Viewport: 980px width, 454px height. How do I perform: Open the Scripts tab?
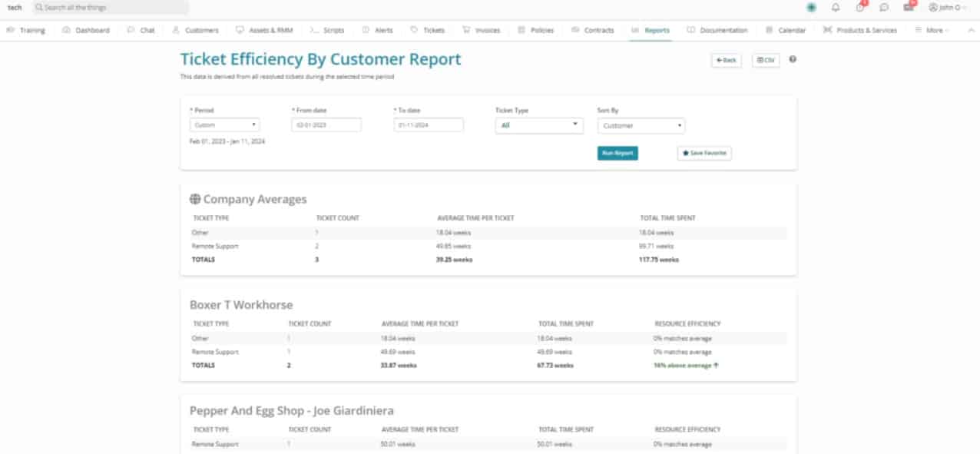coord(327,31)
